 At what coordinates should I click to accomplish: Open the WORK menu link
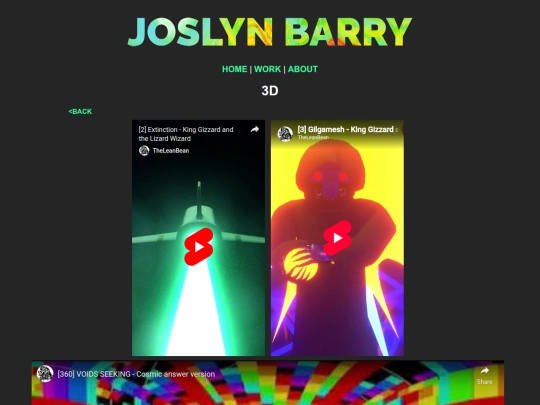[267, 69]
